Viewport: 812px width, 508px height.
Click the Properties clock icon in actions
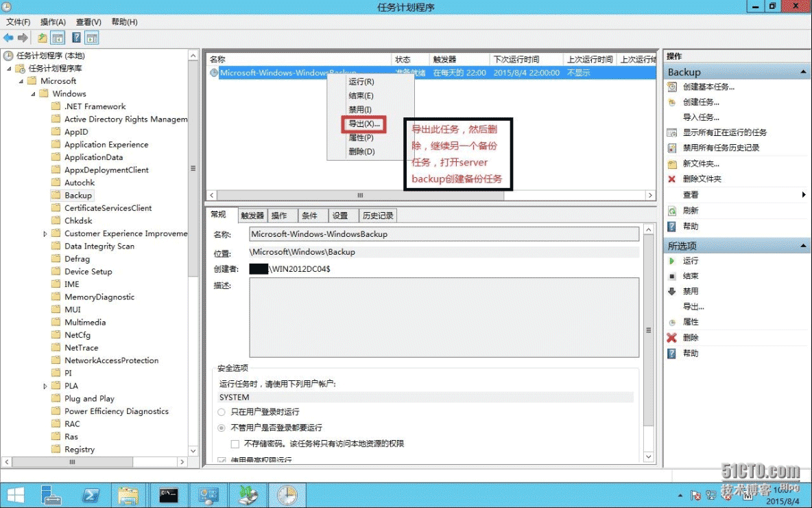(671, 322)
